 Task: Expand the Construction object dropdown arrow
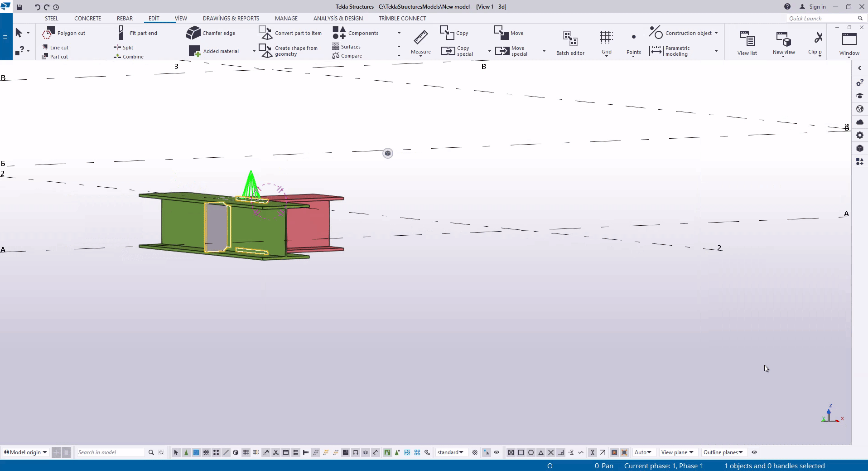point(716,33)
